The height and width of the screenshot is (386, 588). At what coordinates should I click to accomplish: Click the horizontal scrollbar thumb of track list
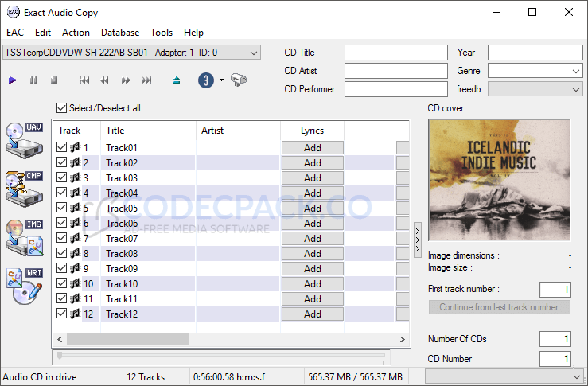pyautogui.click(x=127, y=340)
